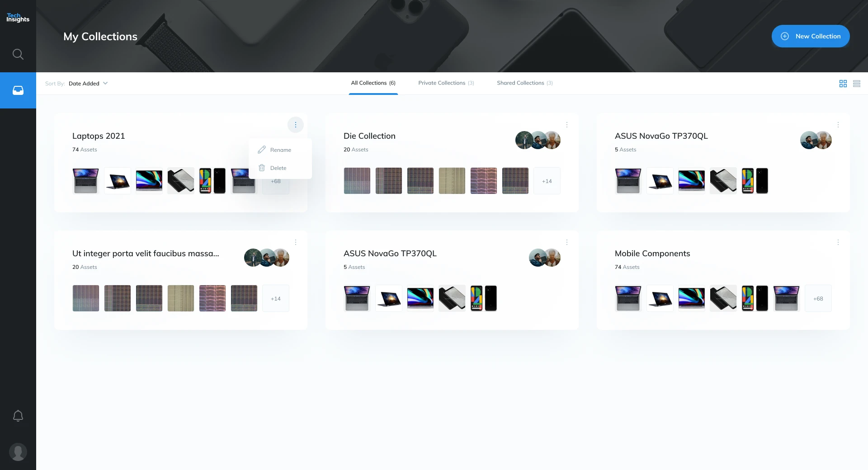Screen dimensions: 868x470
Task: Switch to the Private Collections tab
Action: [x=446, y=83]
